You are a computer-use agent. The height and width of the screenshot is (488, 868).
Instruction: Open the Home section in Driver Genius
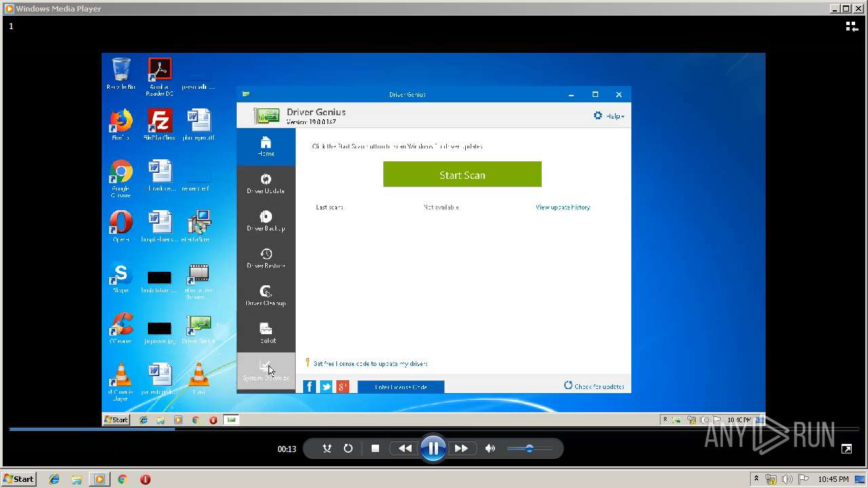(266, 146)
